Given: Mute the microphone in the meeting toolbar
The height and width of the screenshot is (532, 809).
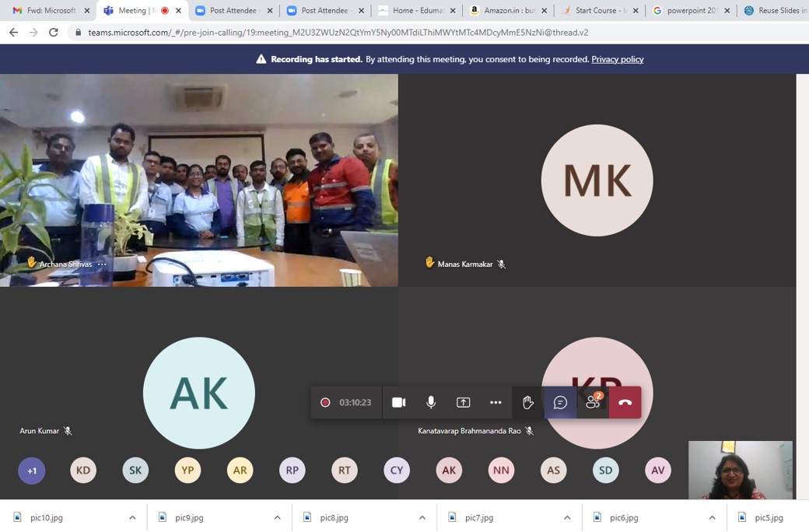Looking at the screenshot, I should tap(431, 402).
